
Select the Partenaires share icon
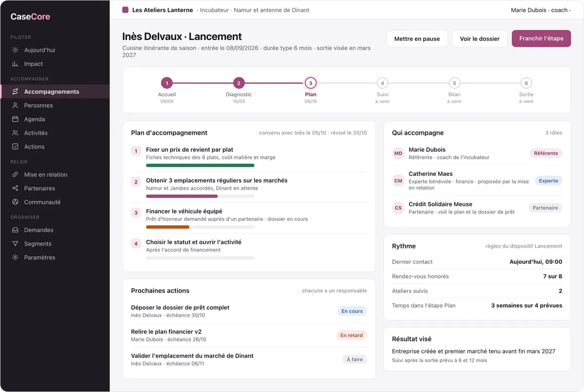coord(15,188)
